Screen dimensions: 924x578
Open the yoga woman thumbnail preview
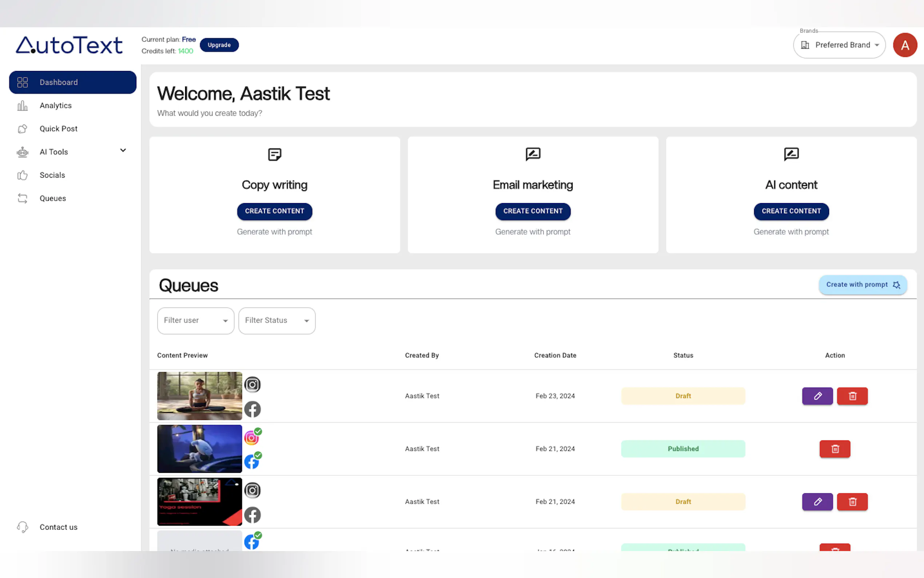pyautogui.click(x=199, y=396)
